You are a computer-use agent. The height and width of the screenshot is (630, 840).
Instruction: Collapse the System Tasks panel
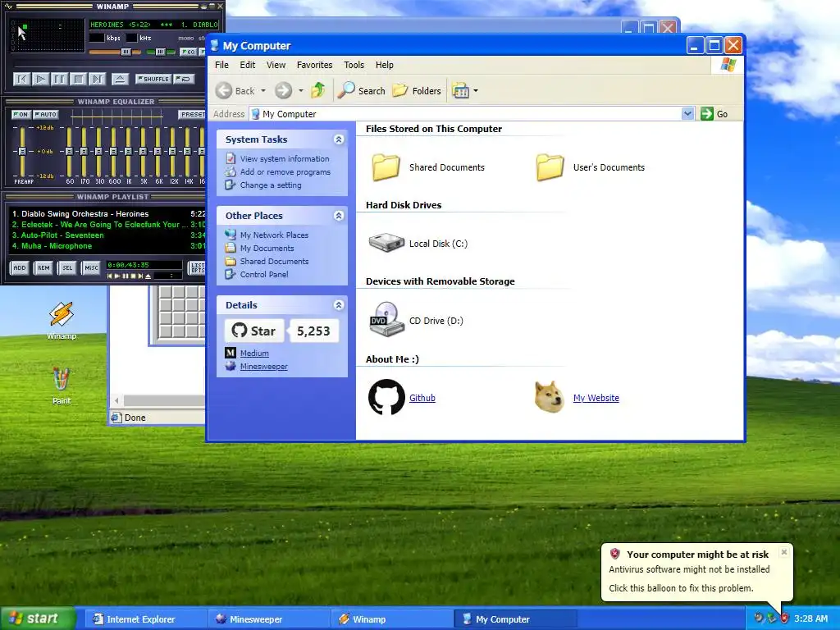tap(339, 139)
